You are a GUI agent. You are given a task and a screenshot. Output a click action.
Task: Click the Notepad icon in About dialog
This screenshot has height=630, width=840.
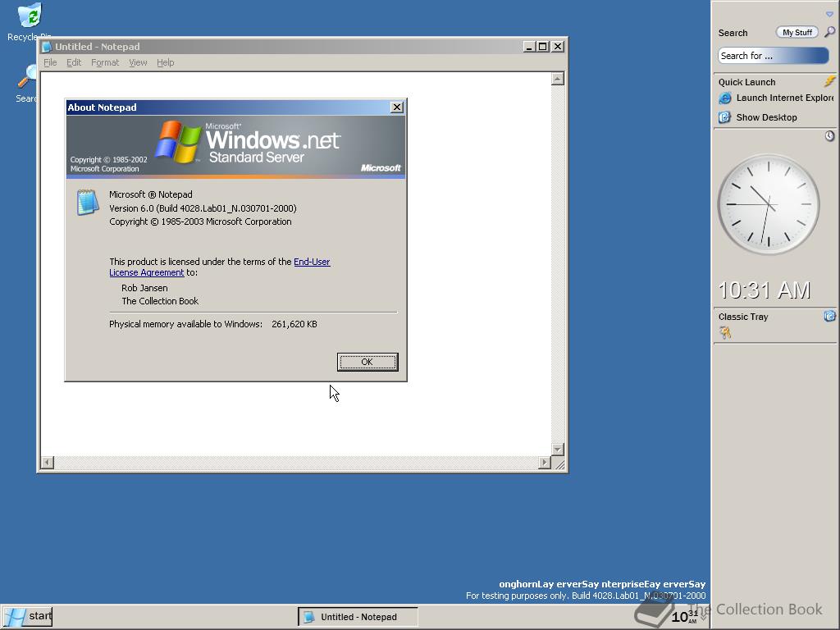pyautogui.click(x=87, y=202)
